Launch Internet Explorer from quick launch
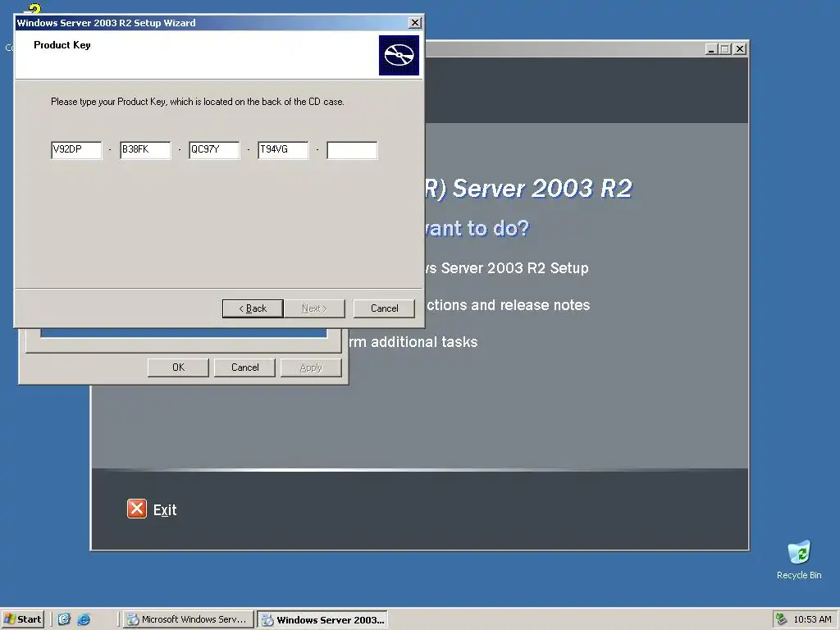The height and width of the screenshot is (630, 840). 84,619
